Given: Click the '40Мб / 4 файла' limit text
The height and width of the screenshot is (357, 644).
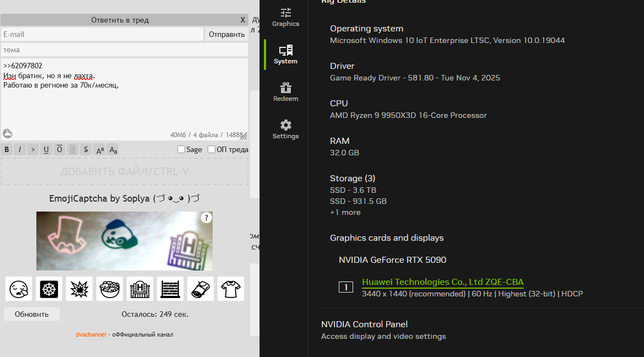Looking at the screenshot, I should click(194, 135).
